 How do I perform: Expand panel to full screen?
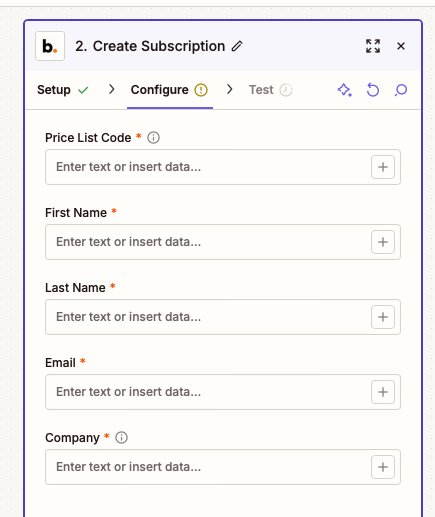[x=373, y=46]
